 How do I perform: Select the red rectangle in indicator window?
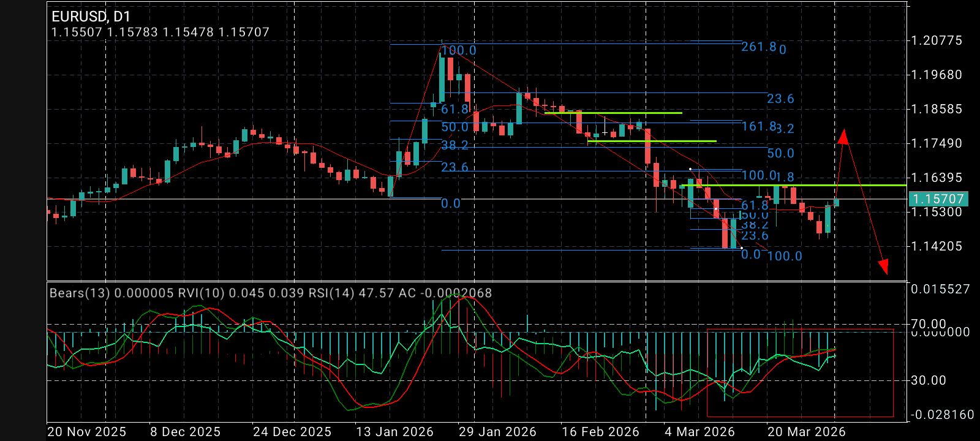[x=801, y=373]
